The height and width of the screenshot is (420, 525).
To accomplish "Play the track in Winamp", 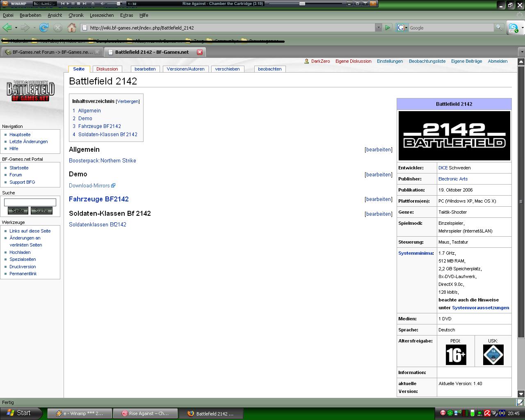I will (68, 3).
